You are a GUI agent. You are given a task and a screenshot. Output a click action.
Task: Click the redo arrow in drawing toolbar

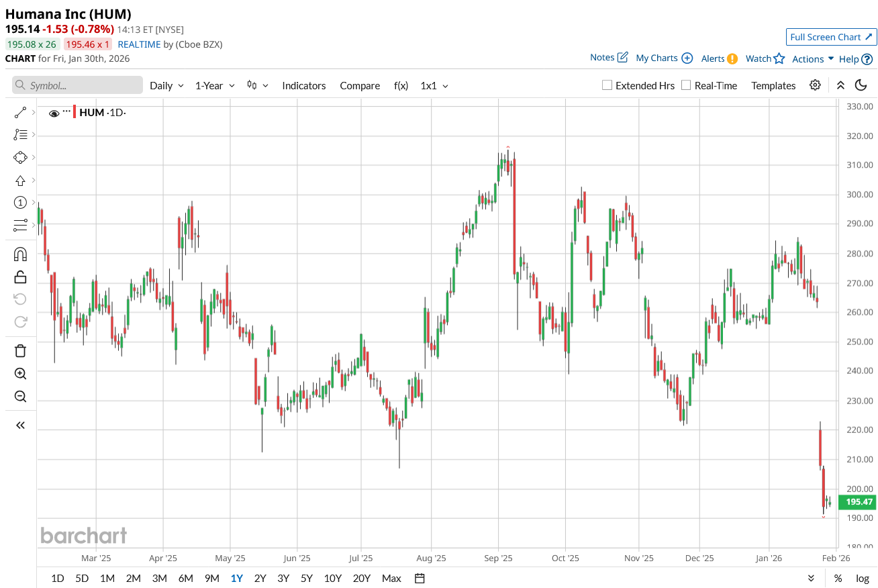click(x=20, y=322)
